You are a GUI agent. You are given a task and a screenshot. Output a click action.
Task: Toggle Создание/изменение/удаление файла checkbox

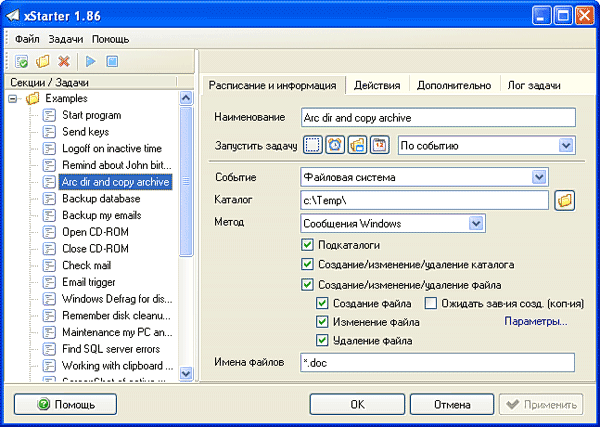(307, 285)
